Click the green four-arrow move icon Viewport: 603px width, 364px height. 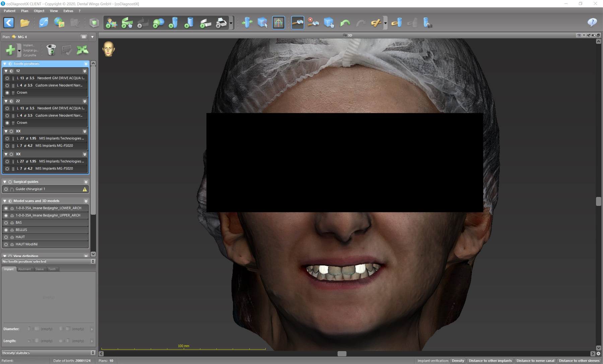pos(82,50)
